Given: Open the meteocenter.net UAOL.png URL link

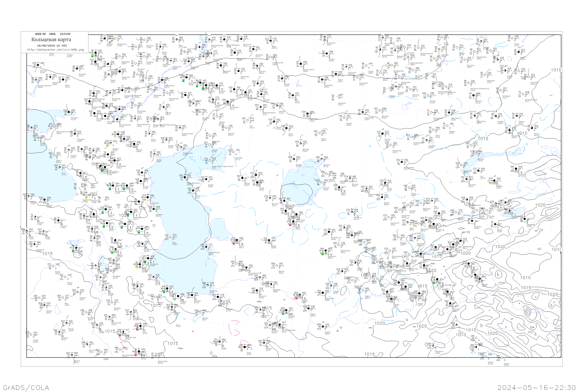Looking at the screenshot, I should point(55,50).
